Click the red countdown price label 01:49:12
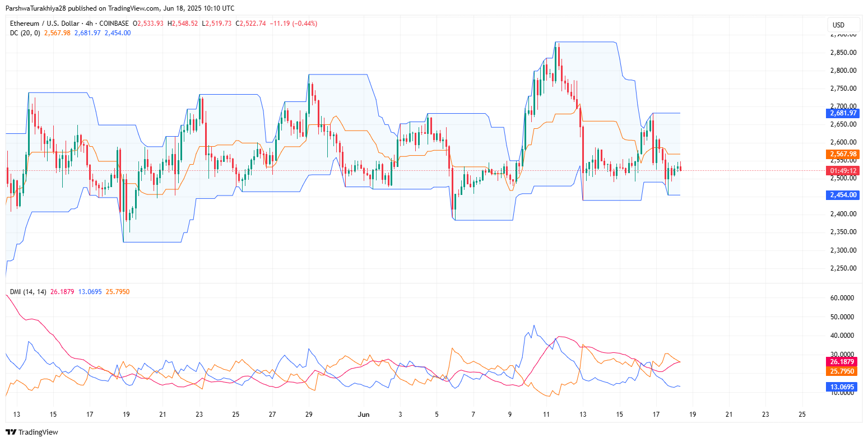 point(843,170)
